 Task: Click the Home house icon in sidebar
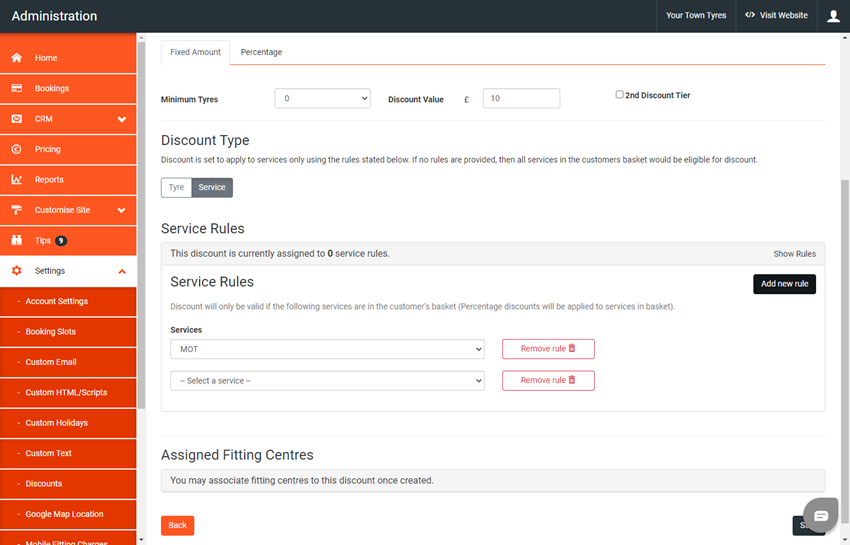[17, 58]
